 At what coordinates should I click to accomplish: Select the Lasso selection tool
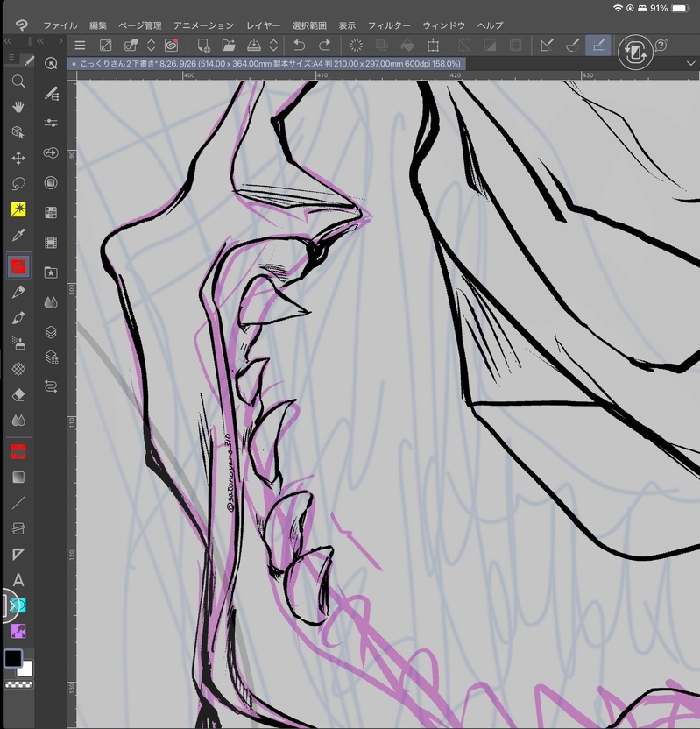click(18, 184)
